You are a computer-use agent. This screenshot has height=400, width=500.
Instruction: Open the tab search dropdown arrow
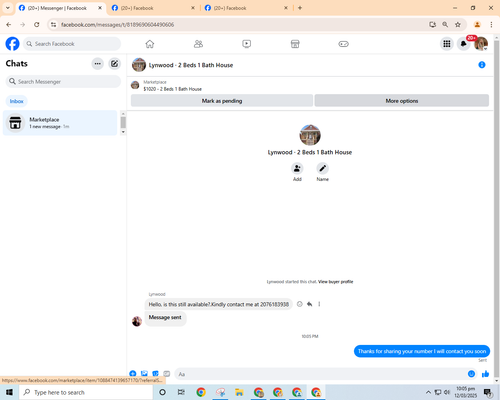tap(8, 8)
